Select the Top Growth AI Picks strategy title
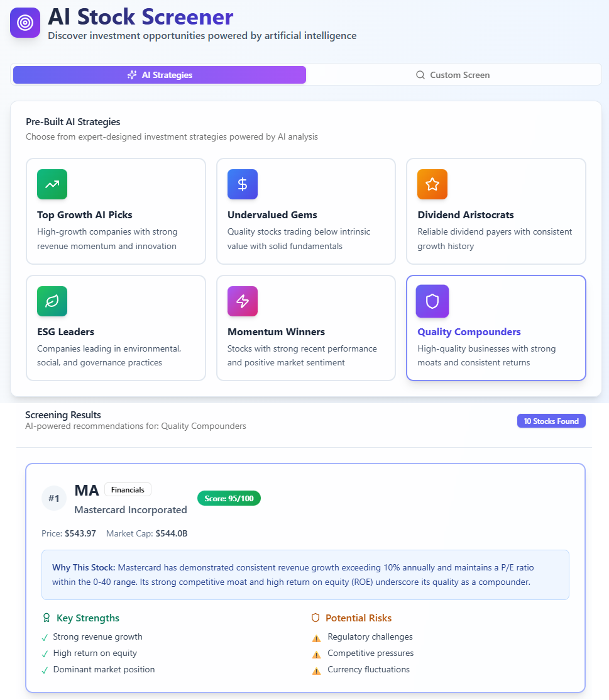The image size is (609, 700). point(85,214)
